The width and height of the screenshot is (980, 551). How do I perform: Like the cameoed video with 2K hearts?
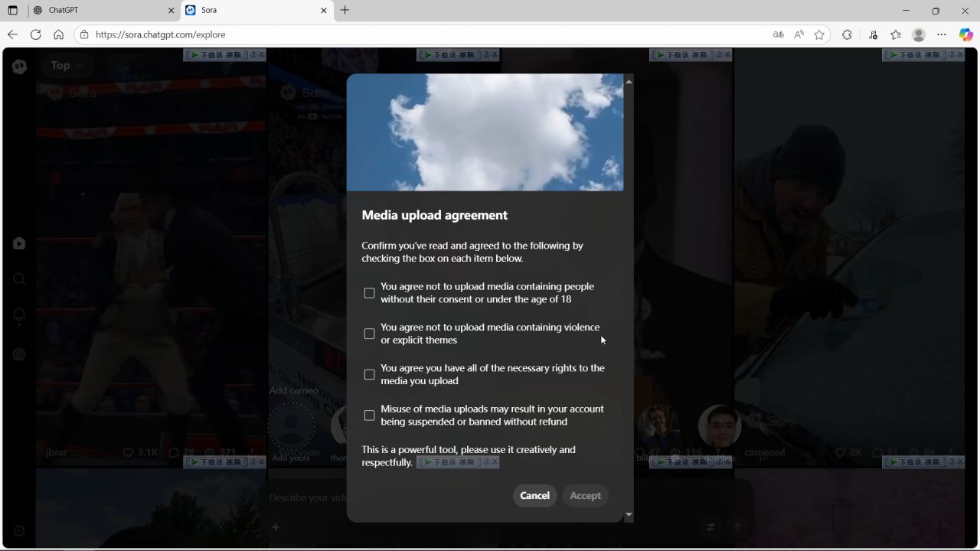coord(840,452)
